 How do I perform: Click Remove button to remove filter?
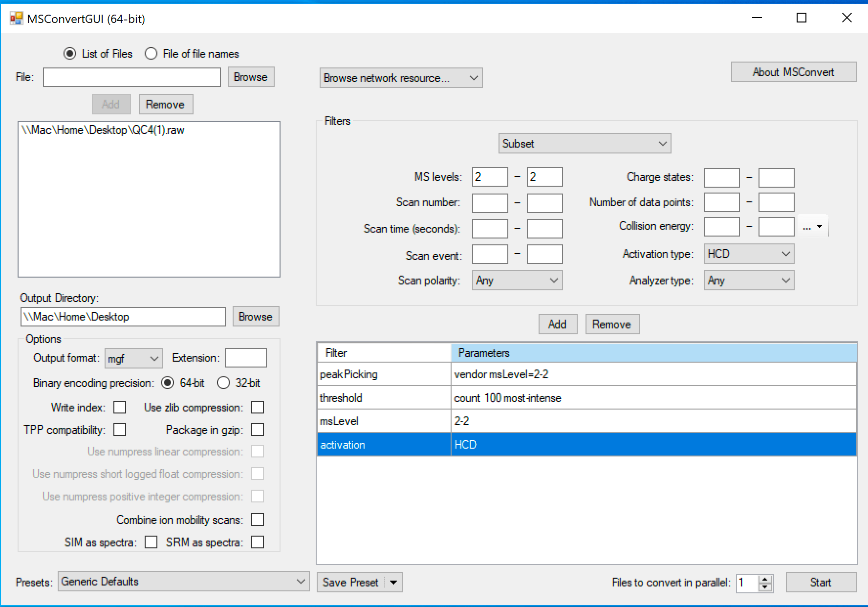[x=612, y=325]
